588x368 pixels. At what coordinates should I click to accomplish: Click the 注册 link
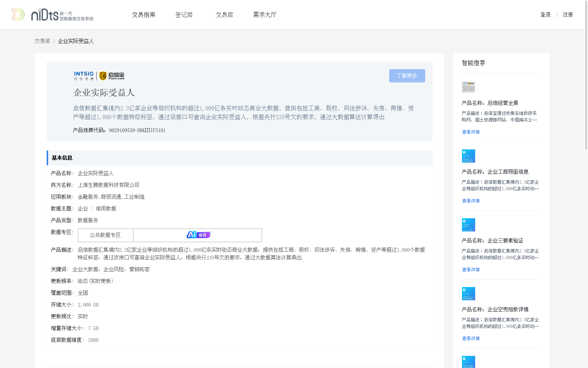click(568, 15)
